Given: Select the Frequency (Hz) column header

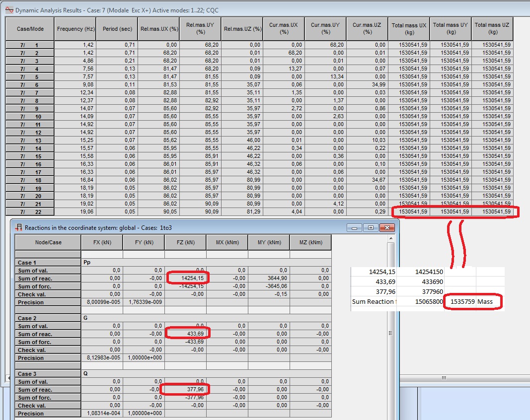Looking at the screenshot, I should pyautogui.click(x=75, y=29).
